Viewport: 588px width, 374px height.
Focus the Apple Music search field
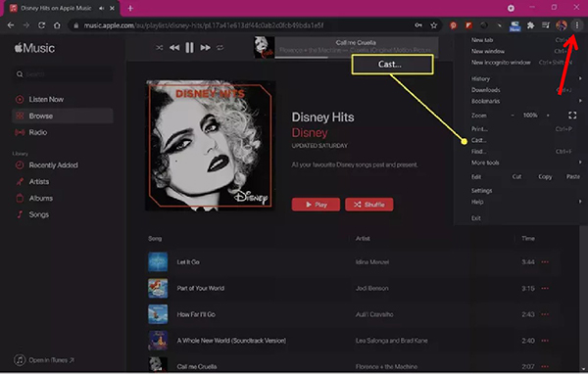coord(63,74)
